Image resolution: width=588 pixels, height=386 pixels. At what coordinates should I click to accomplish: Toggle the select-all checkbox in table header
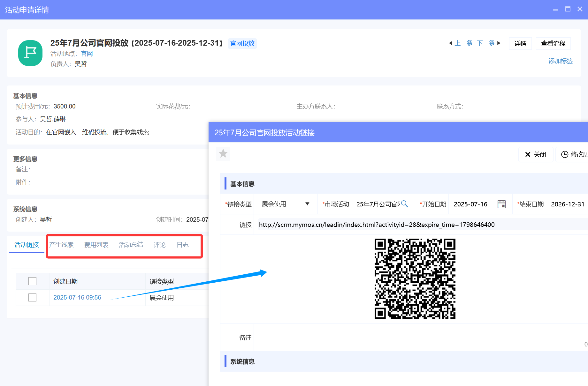[32, 281]
